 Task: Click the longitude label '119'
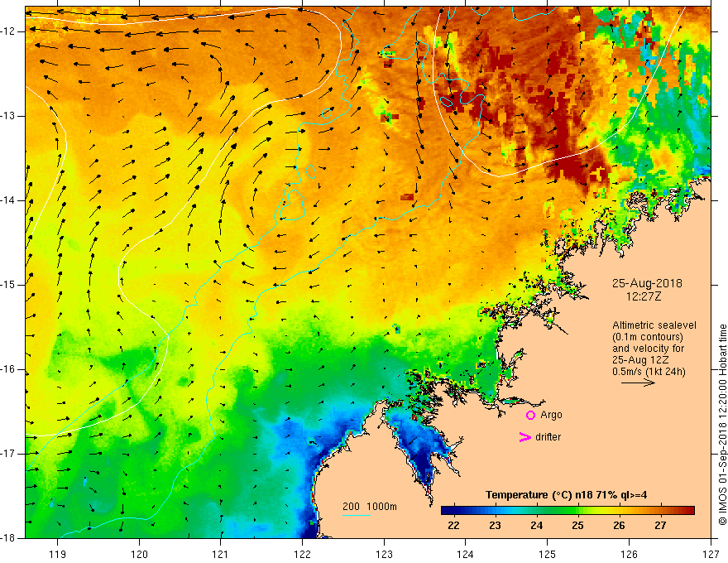coord(58,554)
